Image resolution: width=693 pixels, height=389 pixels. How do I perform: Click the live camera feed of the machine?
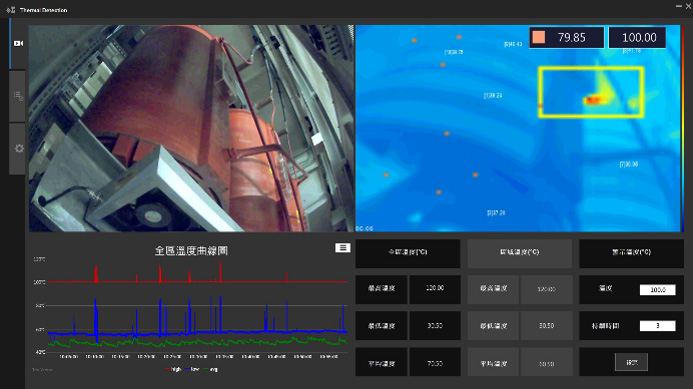[191, 128]
